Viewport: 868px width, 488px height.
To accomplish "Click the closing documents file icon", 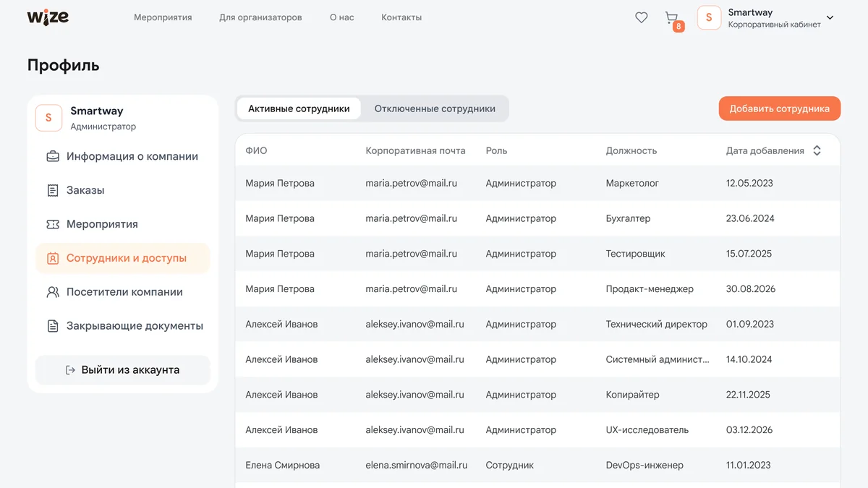I will [53, 326].
